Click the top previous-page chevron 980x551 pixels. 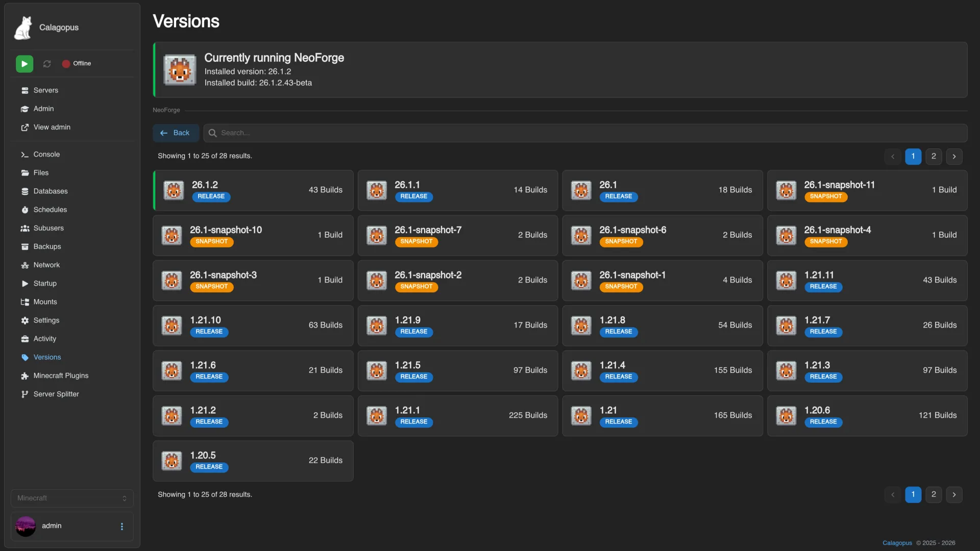point(893,156)
